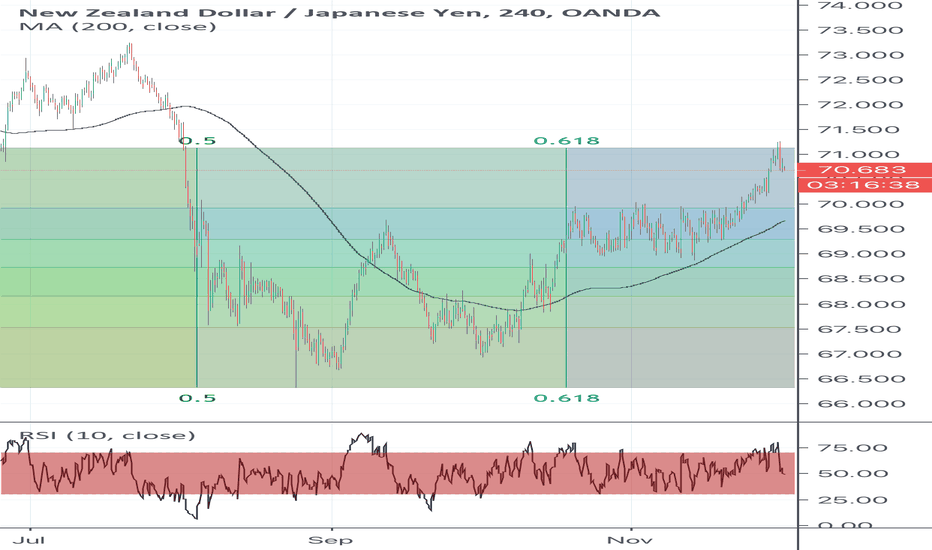Screen dimensions: 932x550
Task: Click the bottom 0.5 Fibonacci label
Action: [197, 398]
